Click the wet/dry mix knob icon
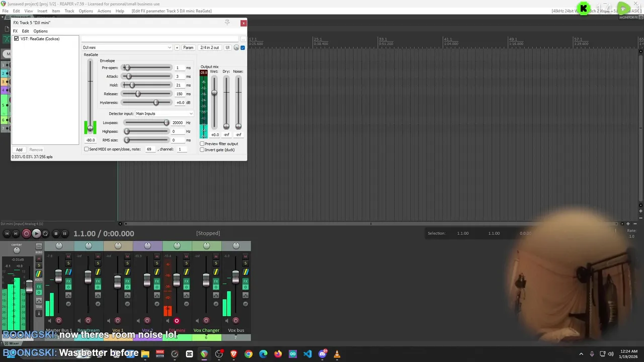This screenshot has width=644, height=362. 236,48
